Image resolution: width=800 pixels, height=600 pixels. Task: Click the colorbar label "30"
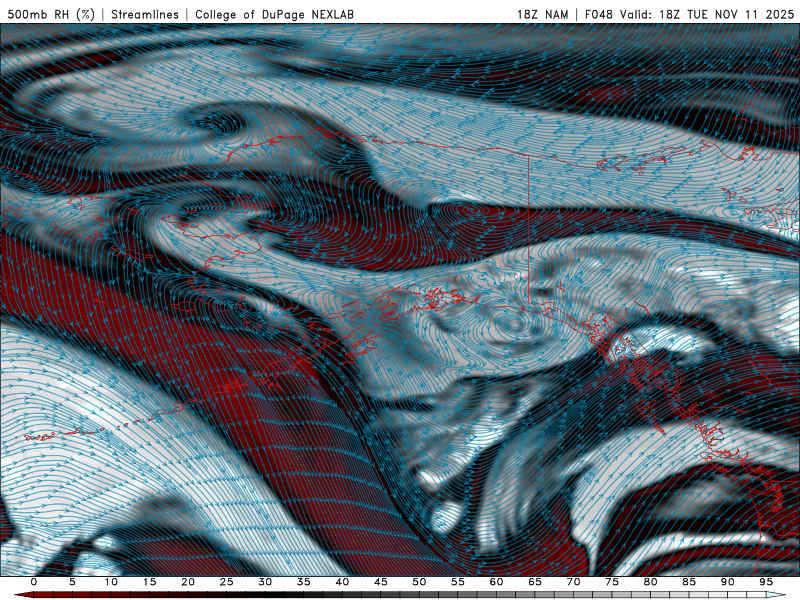tap(265, 582)
